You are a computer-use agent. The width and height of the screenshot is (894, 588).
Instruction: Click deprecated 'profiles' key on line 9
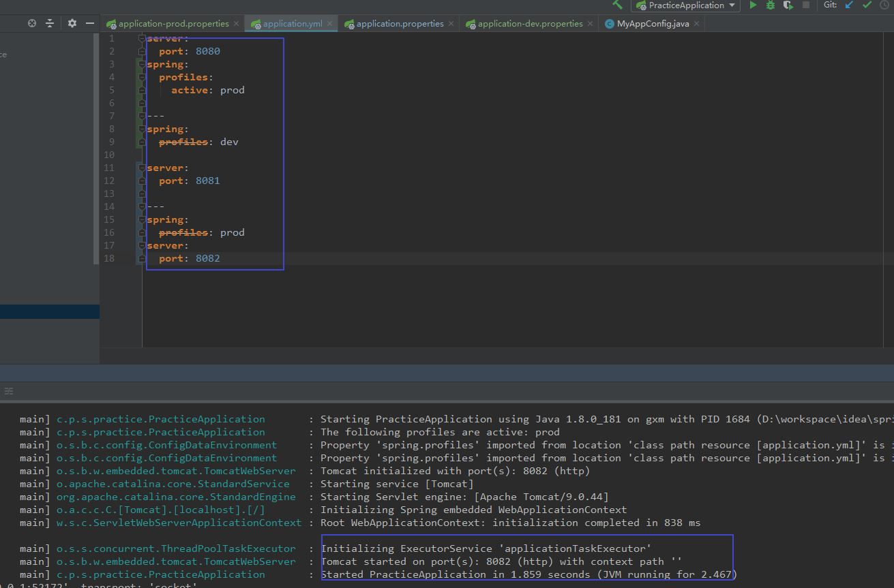[183, 142]
